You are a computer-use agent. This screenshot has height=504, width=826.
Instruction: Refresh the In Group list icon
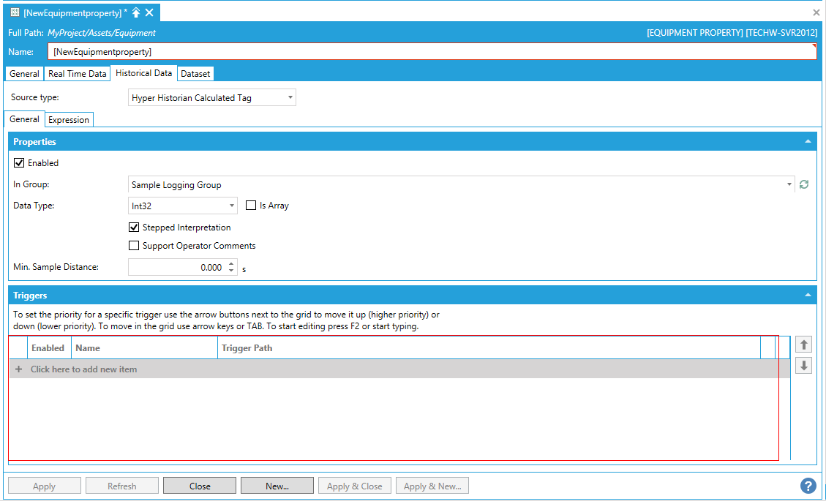pos(804,185)
